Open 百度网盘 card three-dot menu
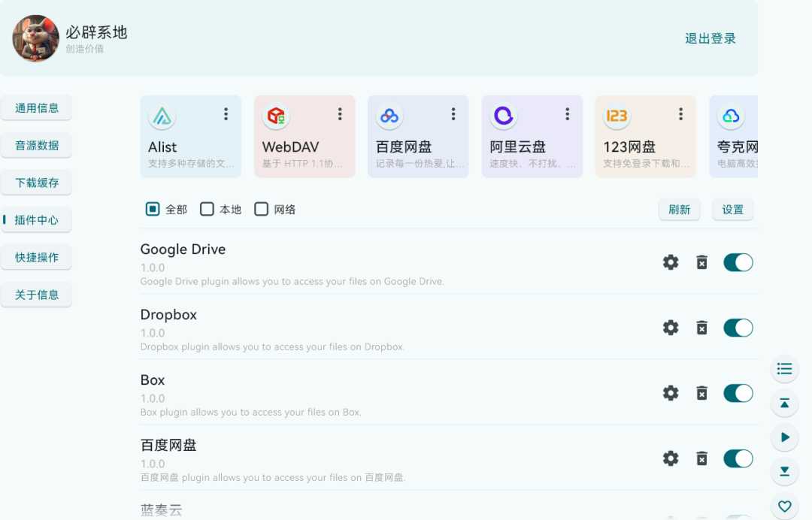This screenshot has width=812, height=520. click(453, 113)
